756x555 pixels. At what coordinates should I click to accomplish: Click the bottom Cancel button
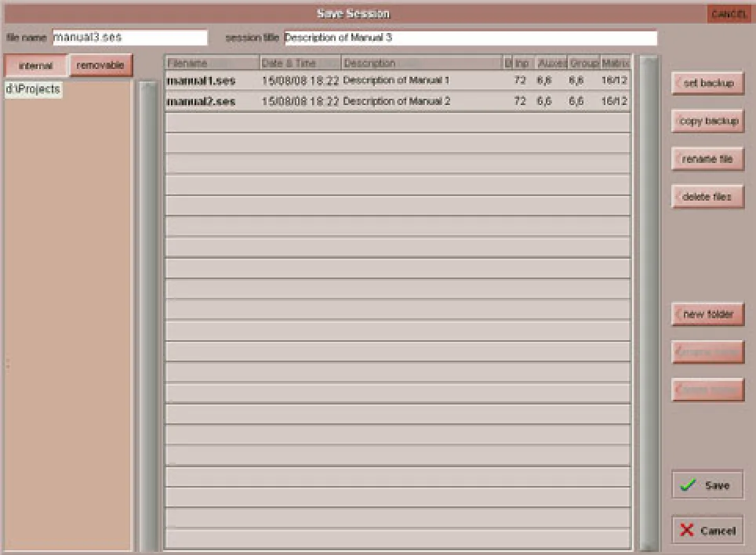pos(707,530)
